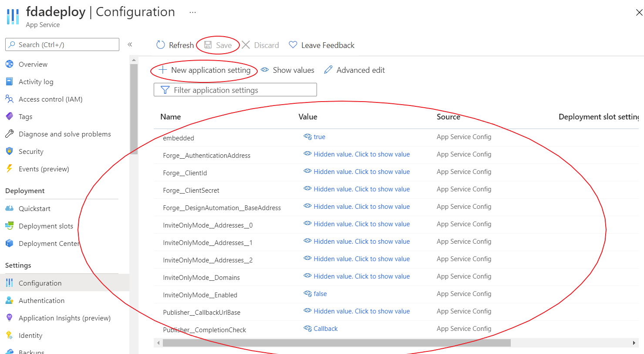Click the Refresh button
The width and height of the screenshot is (644, 354).
tap(175, 45)
